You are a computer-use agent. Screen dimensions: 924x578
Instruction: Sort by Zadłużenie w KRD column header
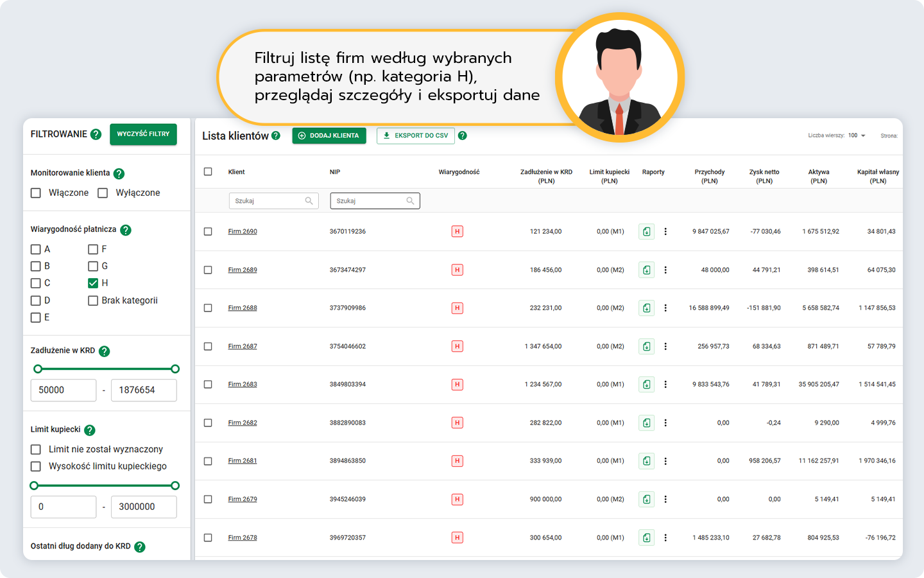click(x=546, y=176)
